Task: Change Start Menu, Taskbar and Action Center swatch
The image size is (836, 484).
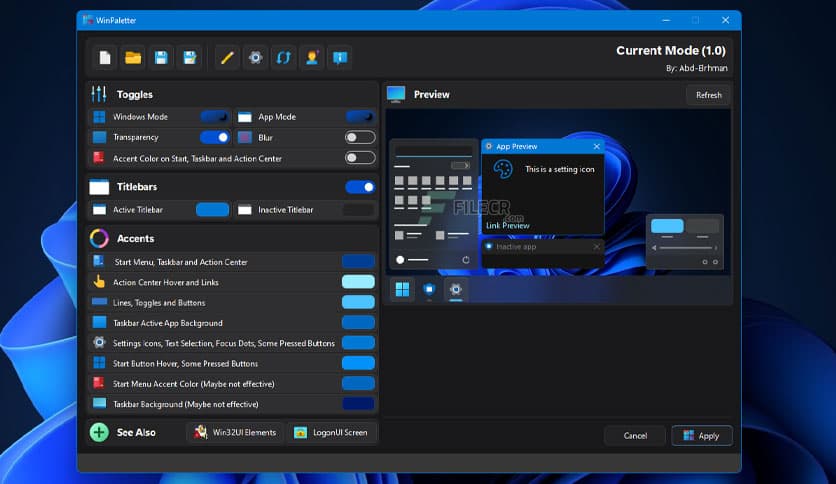Action: click(358, 261)
